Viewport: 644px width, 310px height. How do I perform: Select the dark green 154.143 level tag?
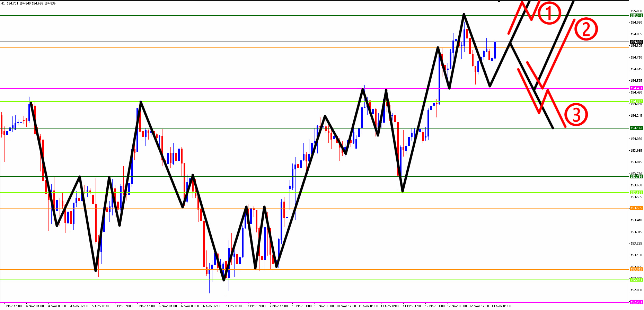coord(636,128)
